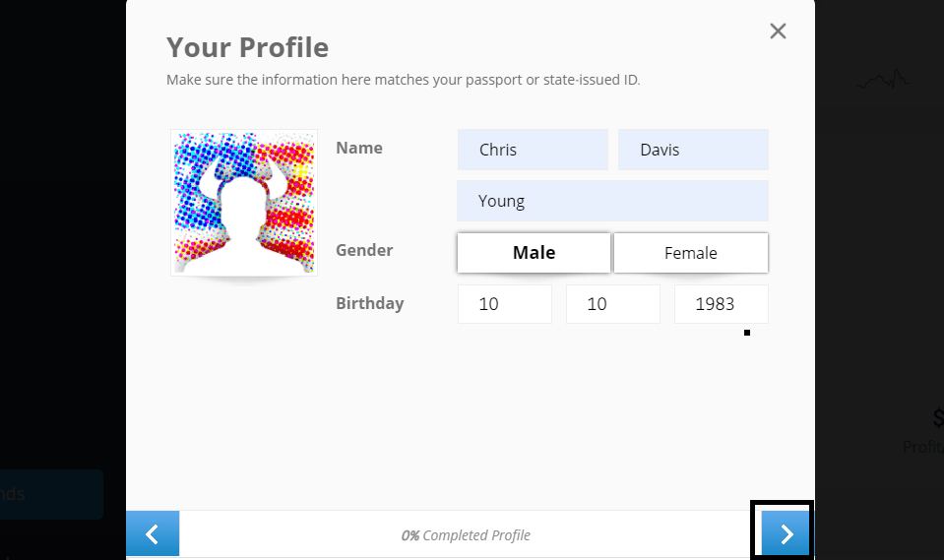Go to the next profile step arrow
944x560 pixels.
coord(786,533)
